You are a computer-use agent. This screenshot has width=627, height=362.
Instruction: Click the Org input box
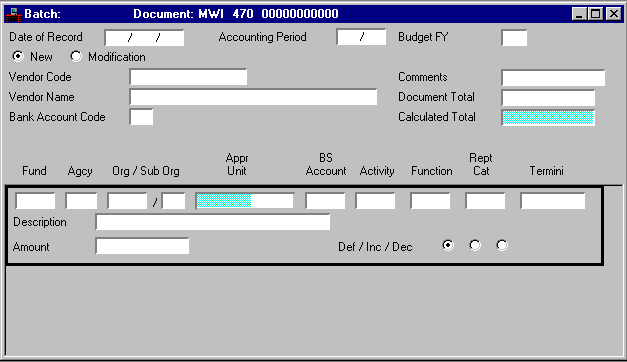[x=127, y=201]
